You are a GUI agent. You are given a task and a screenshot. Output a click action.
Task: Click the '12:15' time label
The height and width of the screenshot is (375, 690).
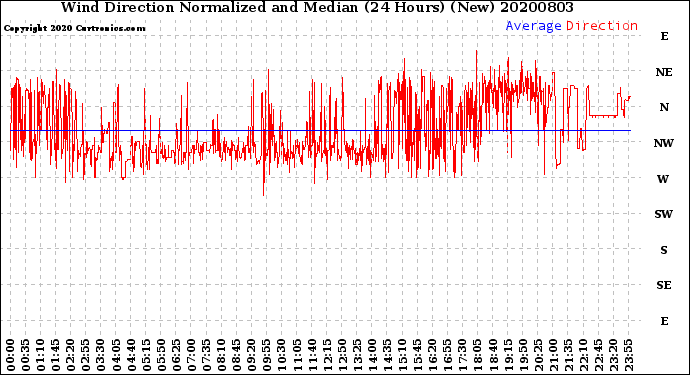pyautogui.click(x=327, y=355)
